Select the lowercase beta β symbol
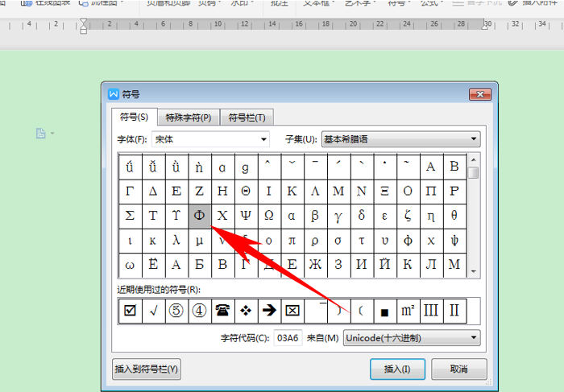 tap(315, 216)
